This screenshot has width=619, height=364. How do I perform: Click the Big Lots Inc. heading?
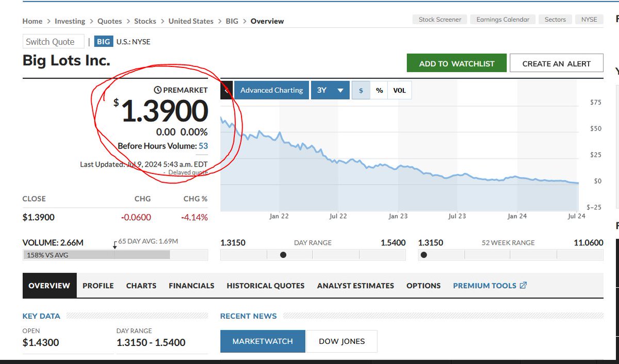click(x=67, y=61)
